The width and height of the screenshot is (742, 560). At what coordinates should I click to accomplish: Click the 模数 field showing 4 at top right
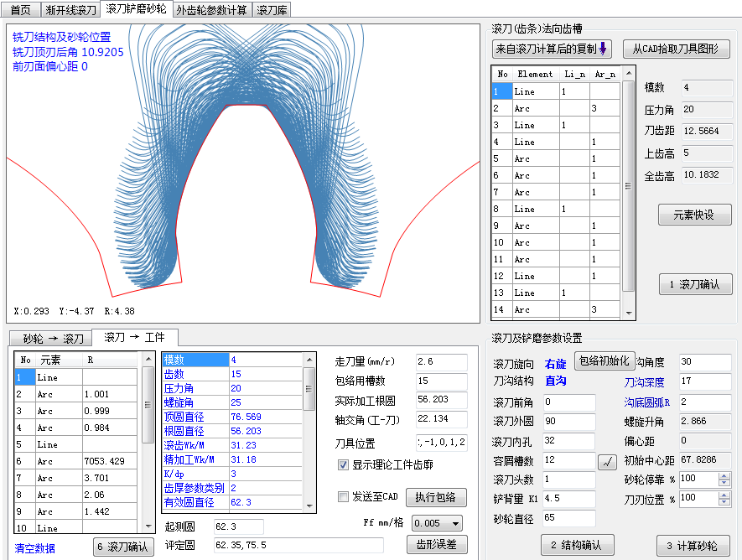tap(707, 87)
